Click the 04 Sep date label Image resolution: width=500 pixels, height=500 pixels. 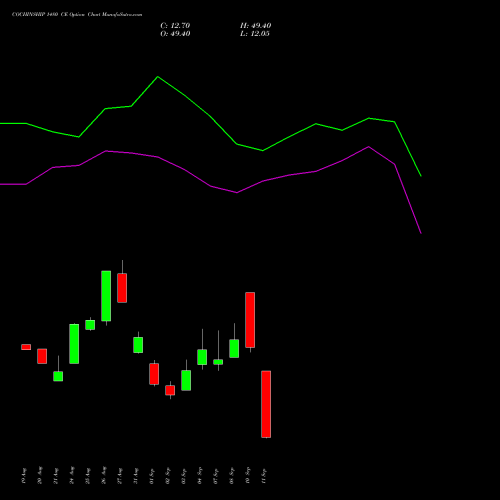point(200,476)
